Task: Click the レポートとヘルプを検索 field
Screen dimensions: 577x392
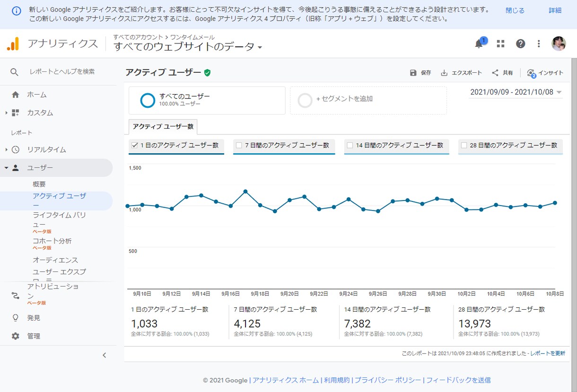Action: coord(62,72)
